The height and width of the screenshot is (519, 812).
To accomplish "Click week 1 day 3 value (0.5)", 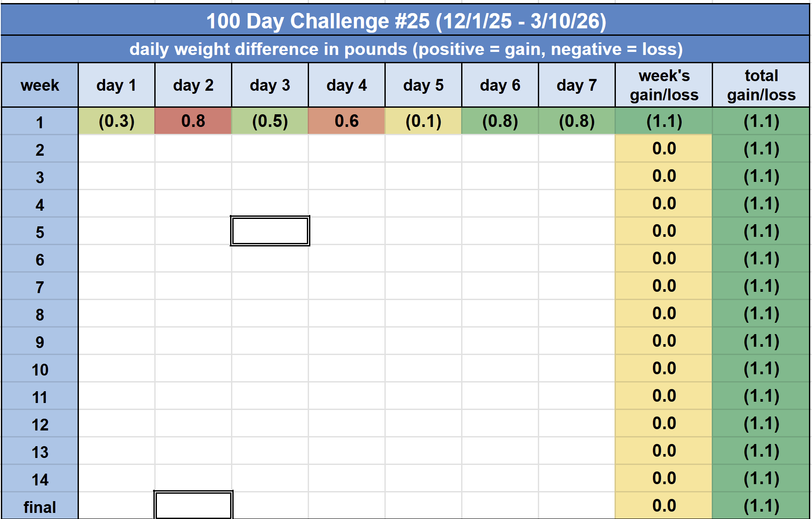I will (270, 121).
